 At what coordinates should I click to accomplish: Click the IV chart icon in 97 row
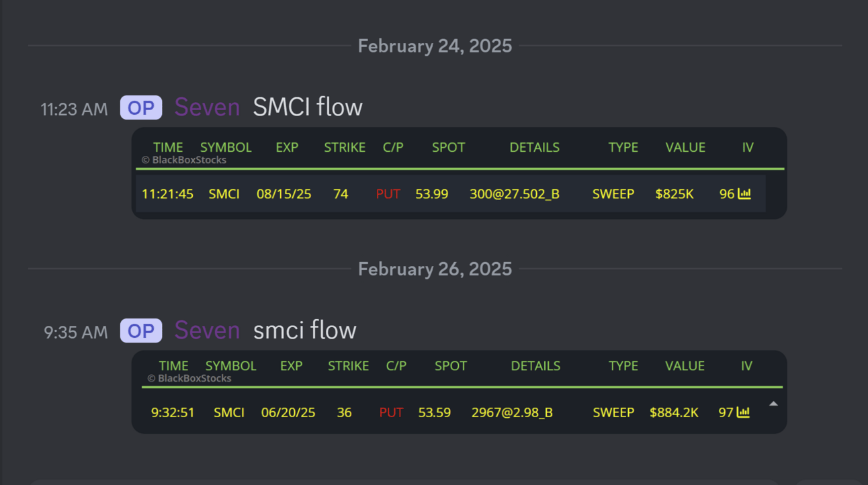pos(743,412)
